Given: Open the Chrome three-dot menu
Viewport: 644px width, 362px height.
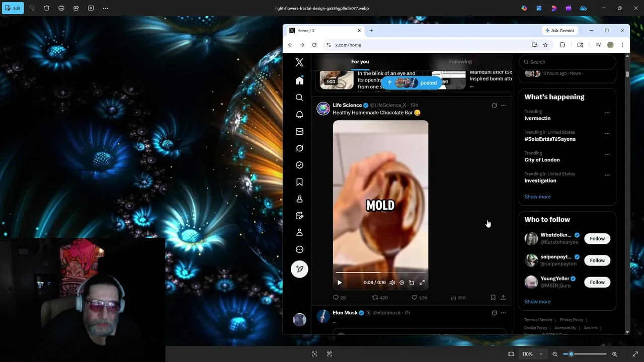Looking at the screenshot, I should click(622, 45).
